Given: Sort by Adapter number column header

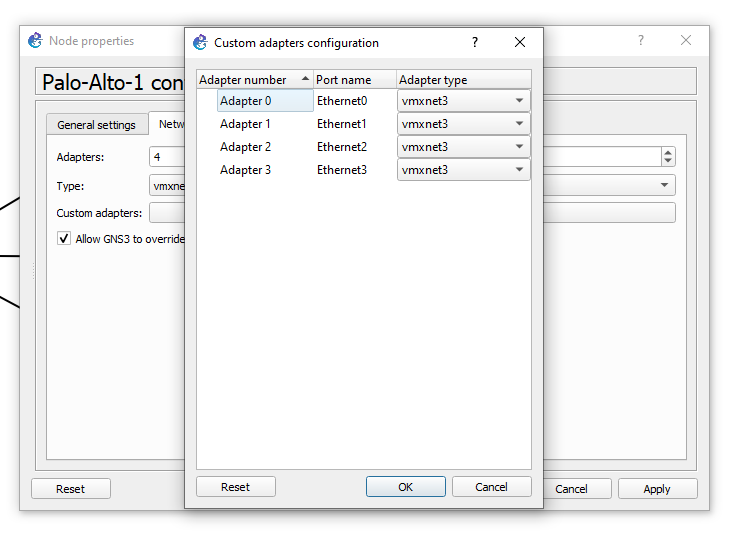Looking at the screenshot, I should (255, 80).
